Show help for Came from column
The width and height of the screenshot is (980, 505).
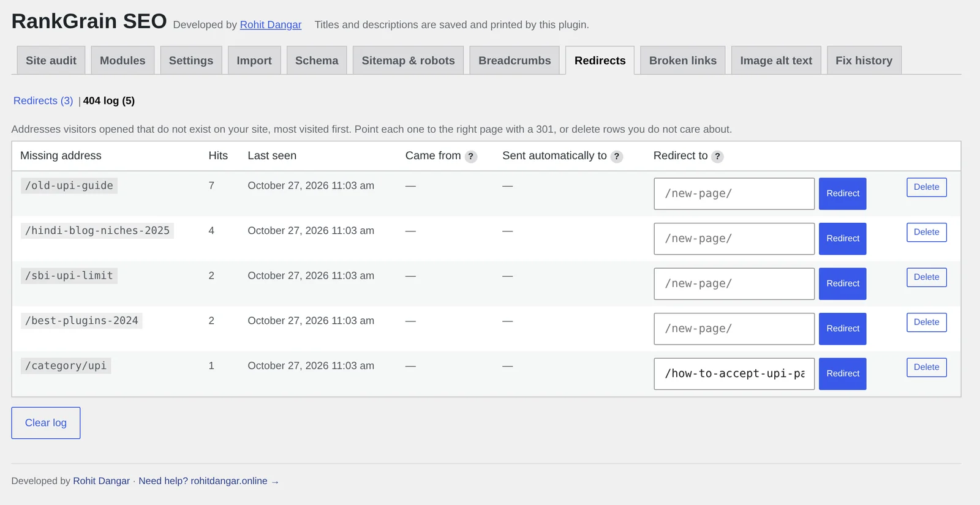coord(470,157)
